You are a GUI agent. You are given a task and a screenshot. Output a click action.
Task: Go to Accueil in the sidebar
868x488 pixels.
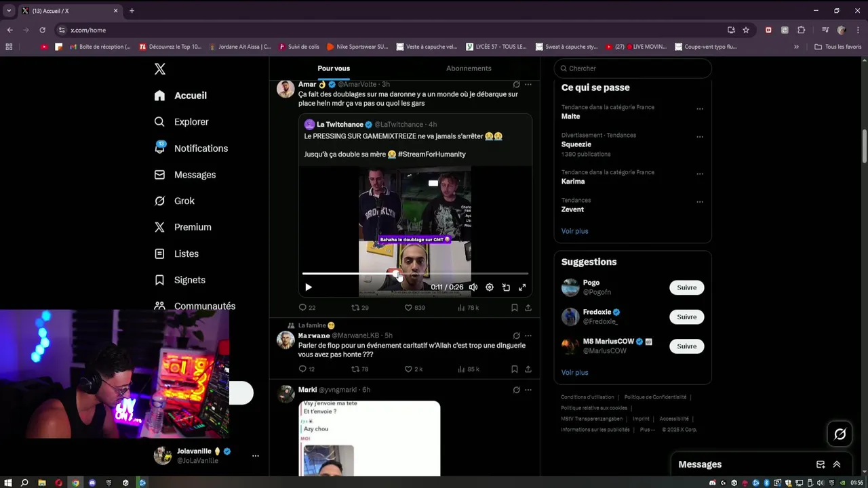180,96
